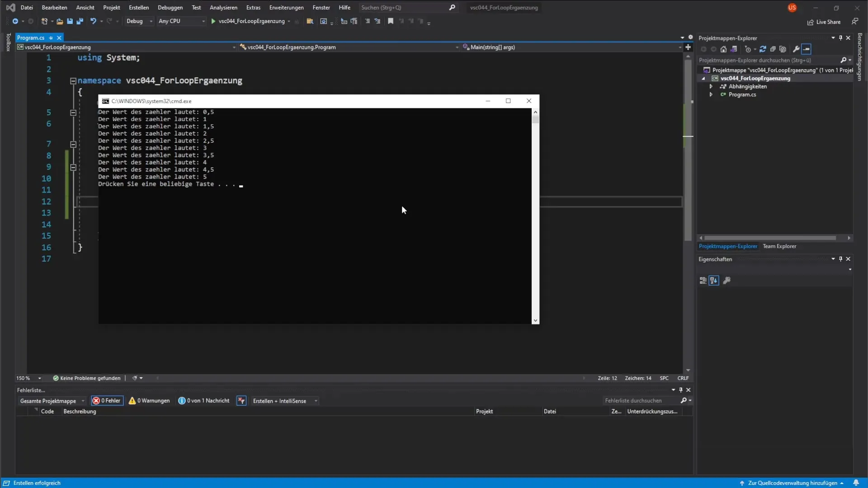Toggle the preview selected items button
Screen dimensions: 868x488
coord(807,49)
